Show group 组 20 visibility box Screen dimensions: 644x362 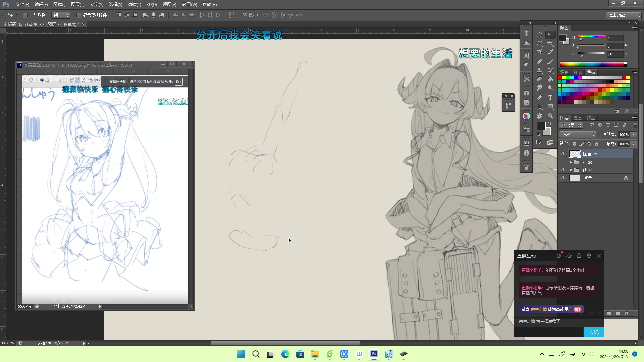point(563,162)
